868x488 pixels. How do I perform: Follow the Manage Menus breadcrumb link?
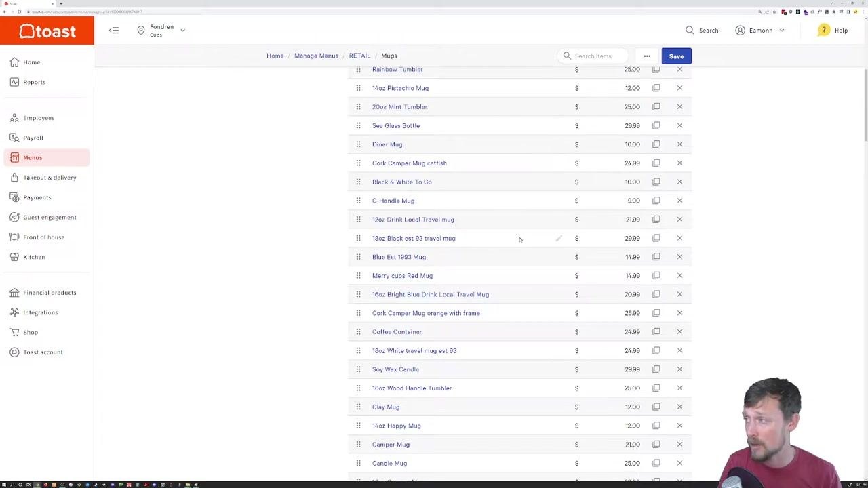tap(316, 56)
